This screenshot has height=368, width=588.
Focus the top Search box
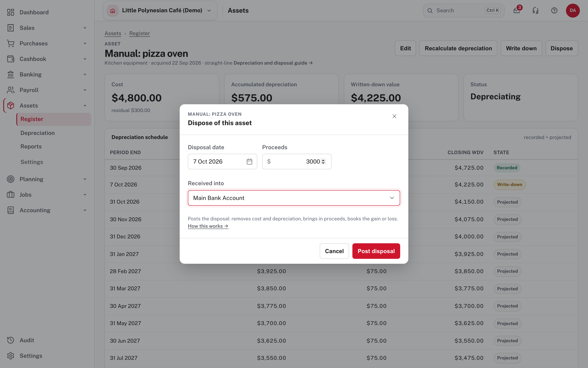click(x=464, y=10)
